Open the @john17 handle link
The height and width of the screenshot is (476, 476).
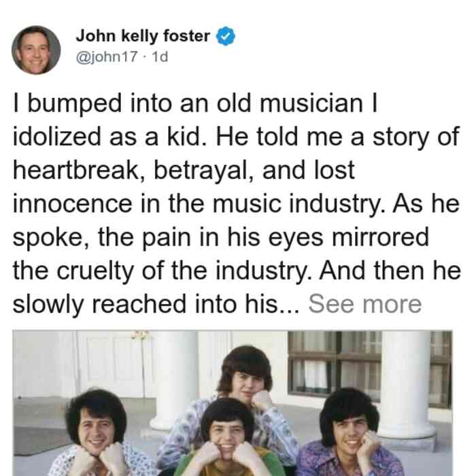[107, 57]
